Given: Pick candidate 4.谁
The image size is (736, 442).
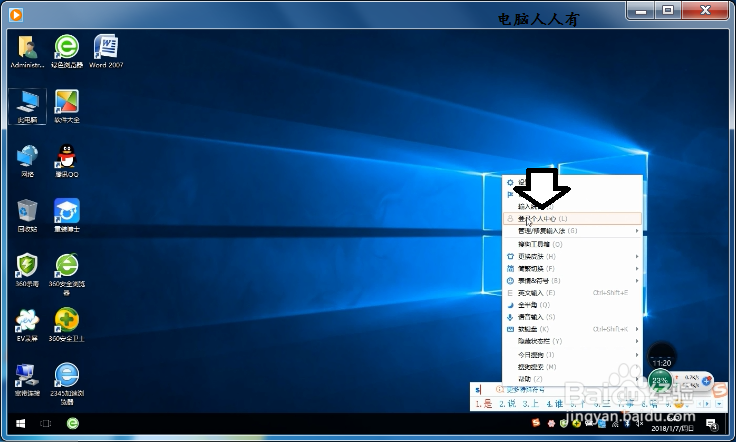Looking at the screenshot, I should 554,404.
